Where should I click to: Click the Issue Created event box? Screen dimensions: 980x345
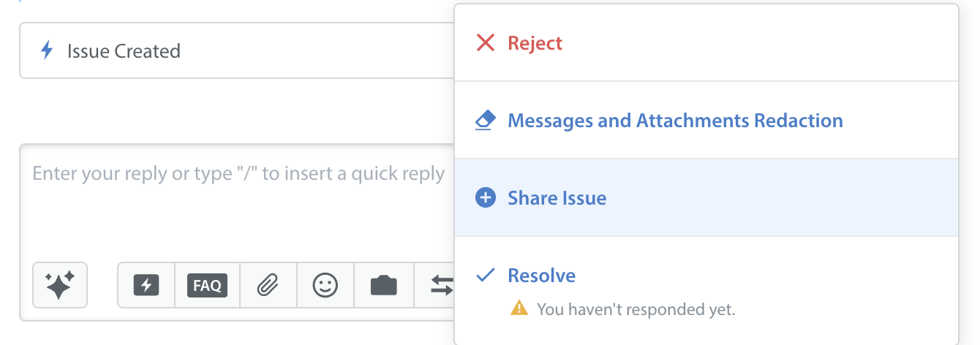point(237,50)
